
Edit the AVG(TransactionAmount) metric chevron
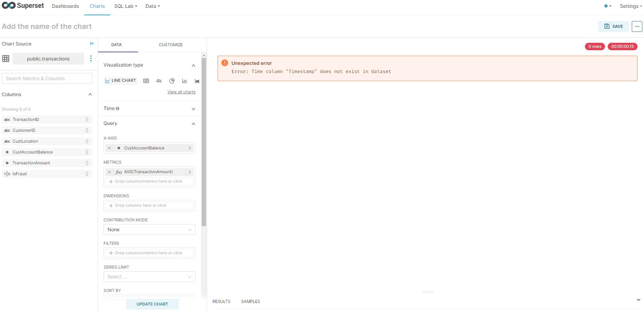point(190,172)
